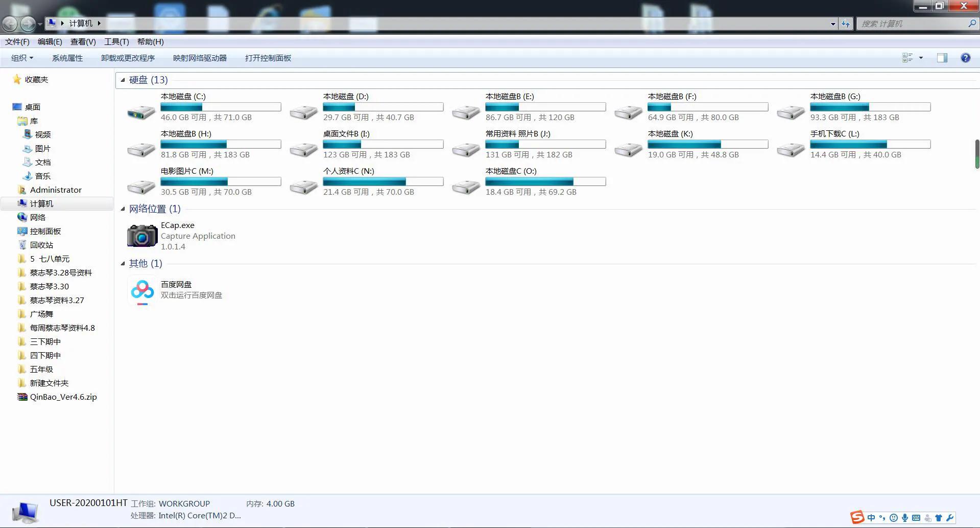Collapse the 网络位置 (1) group
The height and width of the screenshot is (528, 980).
[x=123, y=209]
